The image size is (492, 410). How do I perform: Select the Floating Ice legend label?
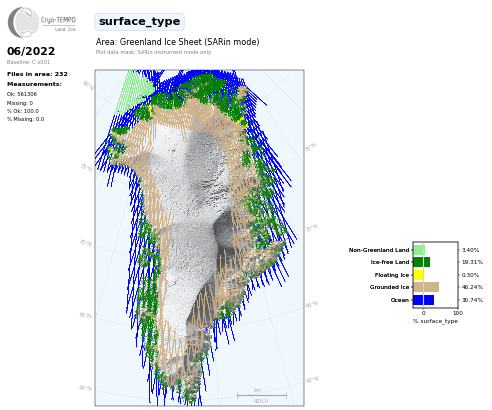(392, 275)
